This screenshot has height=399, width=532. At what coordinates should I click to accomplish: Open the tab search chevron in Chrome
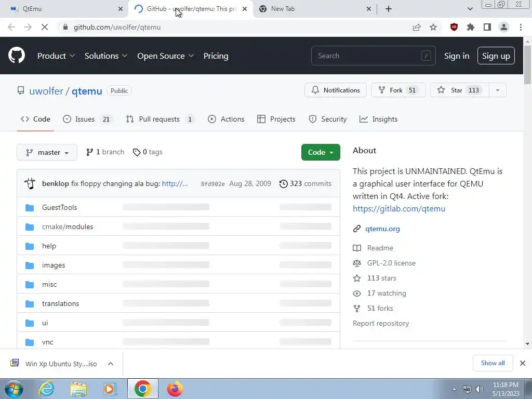point(470,9)
